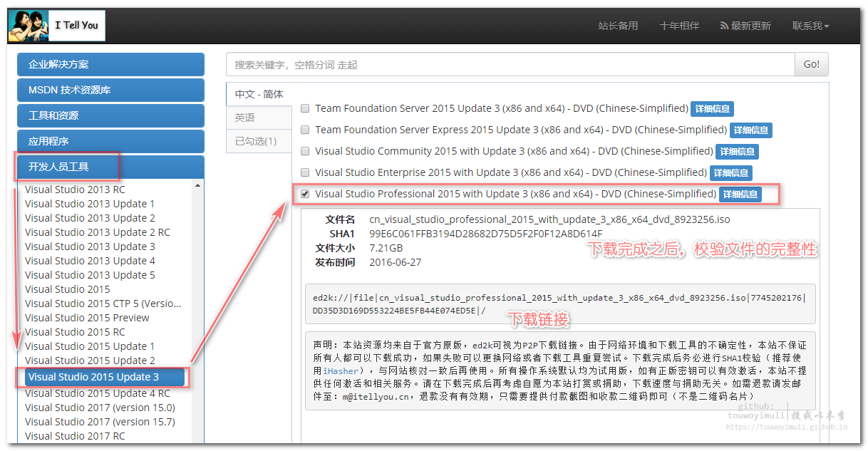Show 详细信息 for Team Foundation Server Express
The image size is (868, 451).
click(x=751, y=130)
